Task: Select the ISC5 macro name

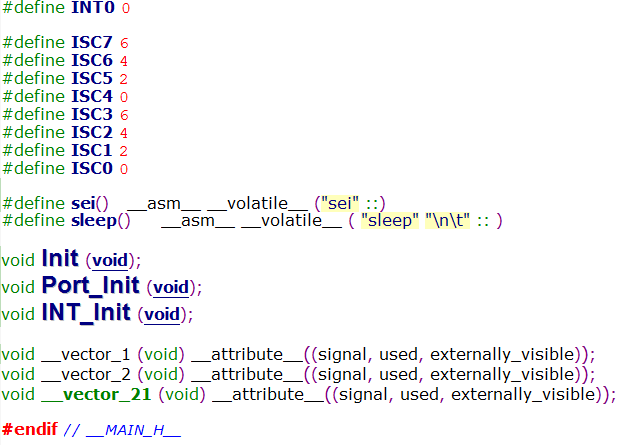Action: (92, 78)
